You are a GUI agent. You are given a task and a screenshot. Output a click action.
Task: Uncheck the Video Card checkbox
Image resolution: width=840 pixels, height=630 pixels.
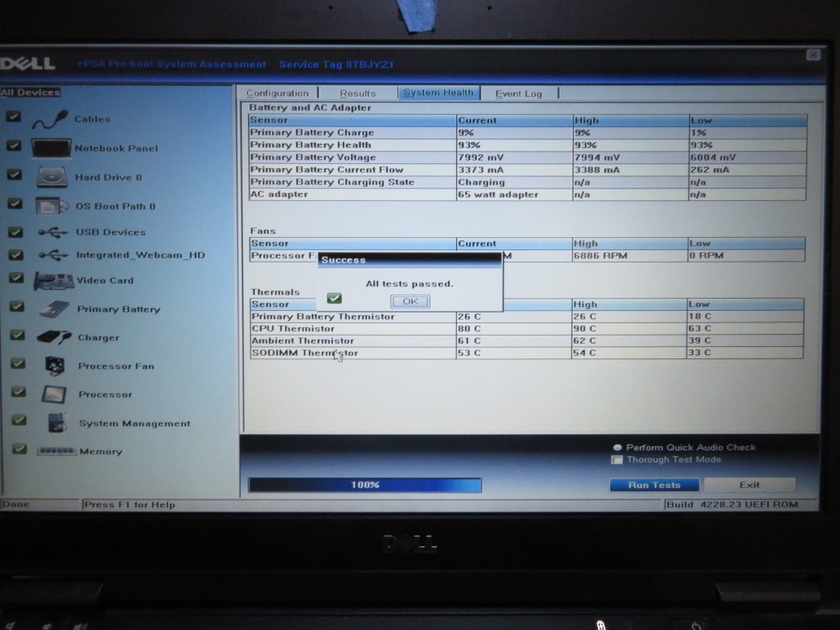pos(16,277)
